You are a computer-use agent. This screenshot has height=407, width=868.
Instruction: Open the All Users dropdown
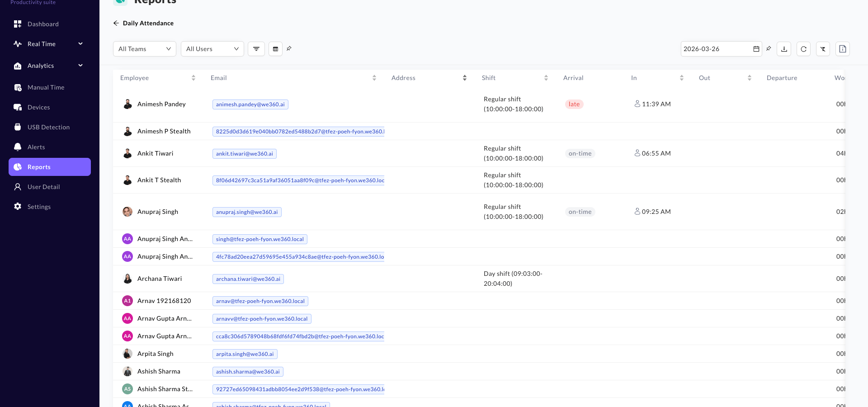pyautogui.click(x=212, y=49)
